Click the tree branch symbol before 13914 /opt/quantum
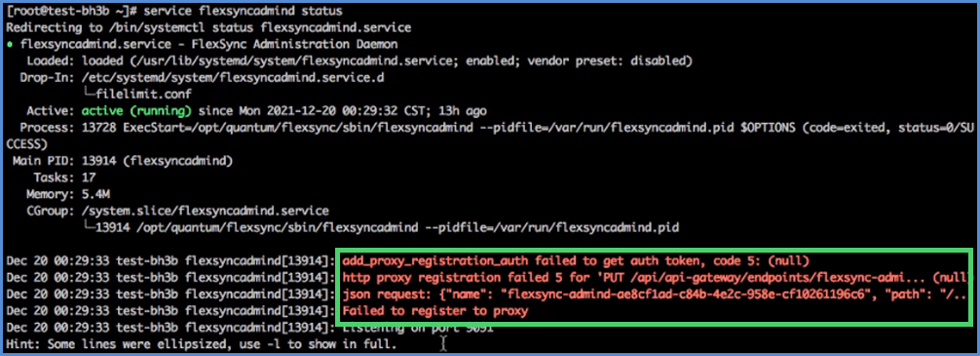This screenshot has height=356, width=980. pyautogui.click(x=89, y=227)
